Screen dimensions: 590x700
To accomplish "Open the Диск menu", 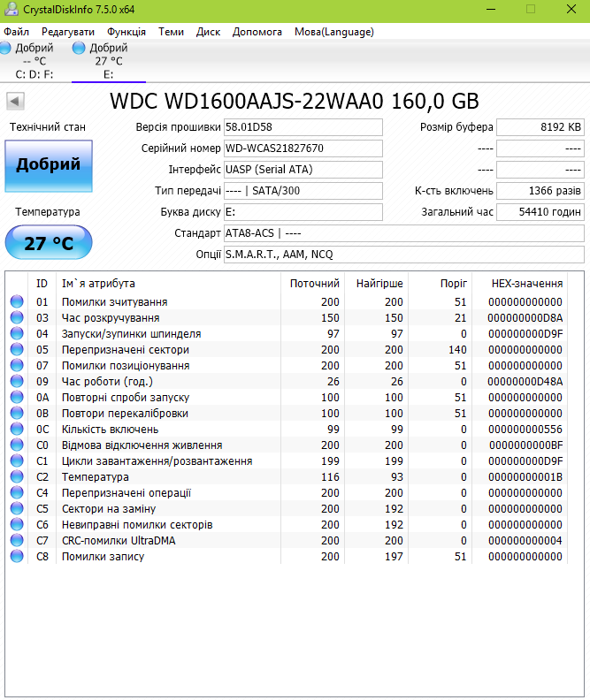I will pos(208,32).
